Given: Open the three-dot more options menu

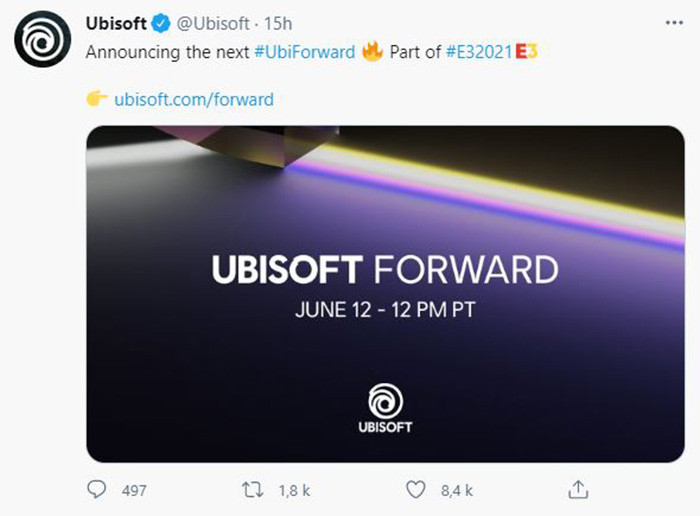Looking at the screenshot, I should [x=674, y=23].
